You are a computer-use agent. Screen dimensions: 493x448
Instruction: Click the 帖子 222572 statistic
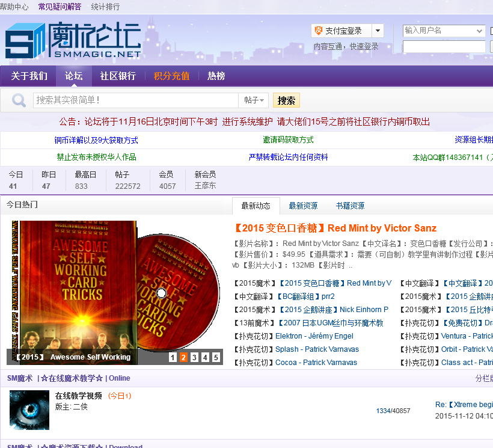(127, 180)
